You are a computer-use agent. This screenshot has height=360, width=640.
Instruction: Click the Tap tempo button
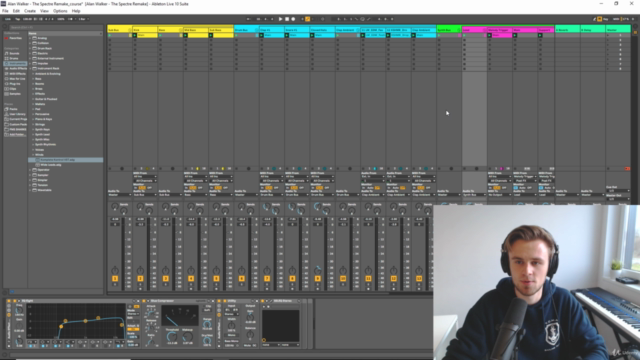pos(18,19)
